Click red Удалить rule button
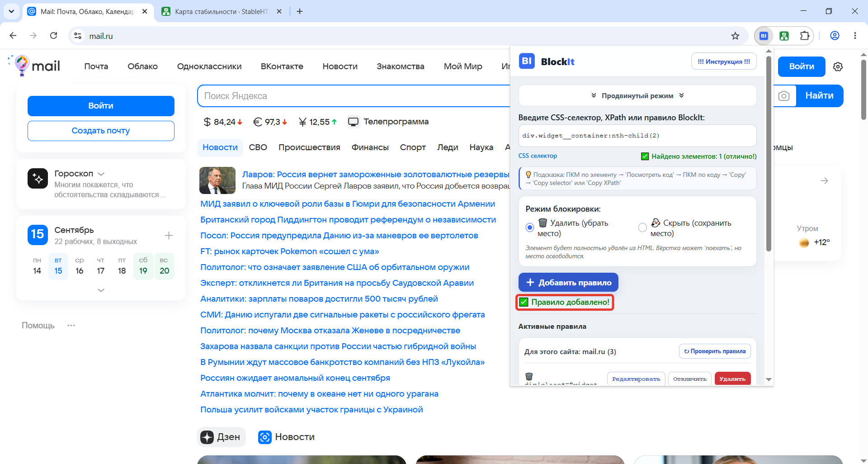The width and height of the screenshot is (868, 464). 732,379
